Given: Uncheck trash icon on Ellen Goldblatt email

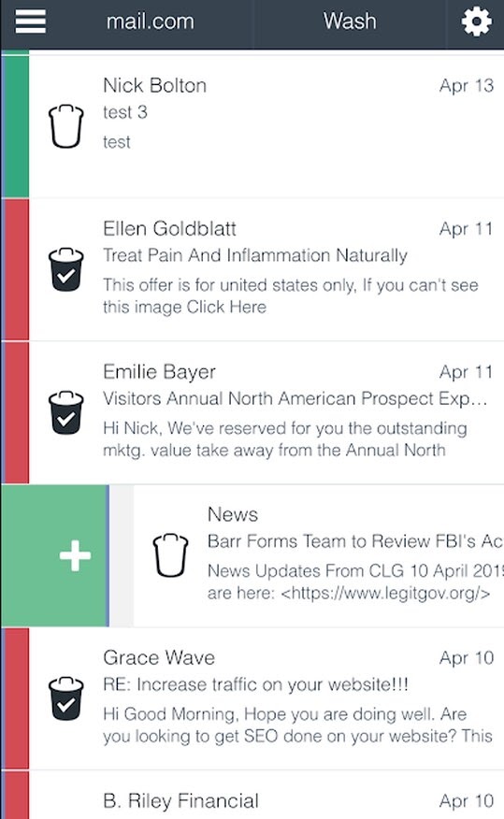Looking at the screenshot, I should point(65,269).
